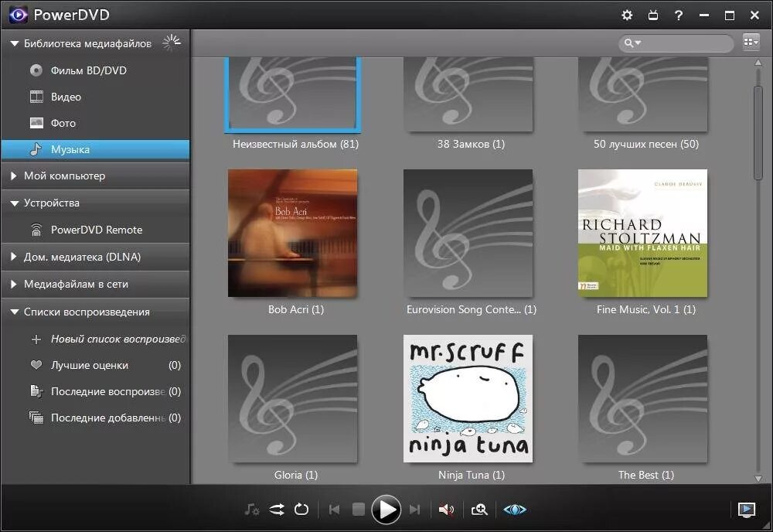This screenshot has height=532, width=773.
Task: Expand Медиафайлам в сети section
Action: (14, 284)
